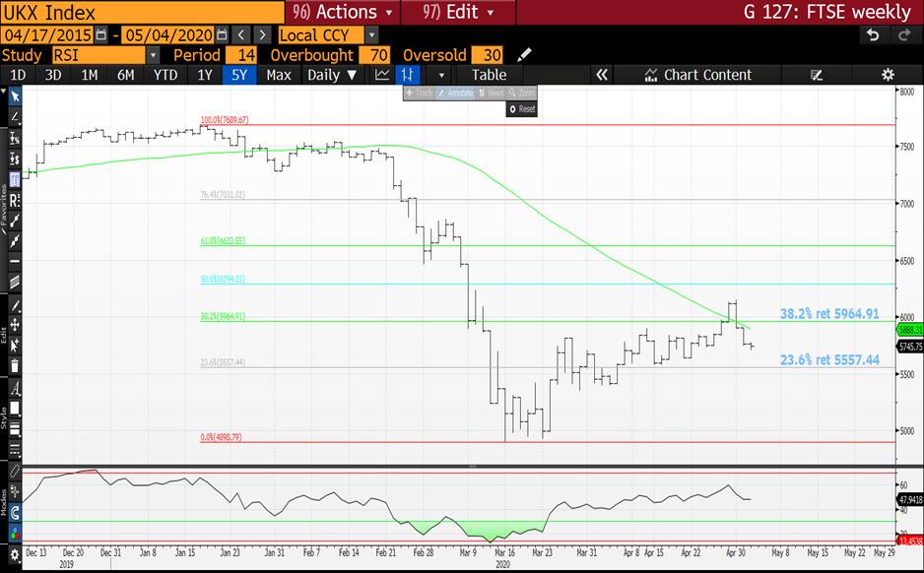Click the RGB color circles mode icon
Screen dimensions: 924x573
(x=15, y=535)
